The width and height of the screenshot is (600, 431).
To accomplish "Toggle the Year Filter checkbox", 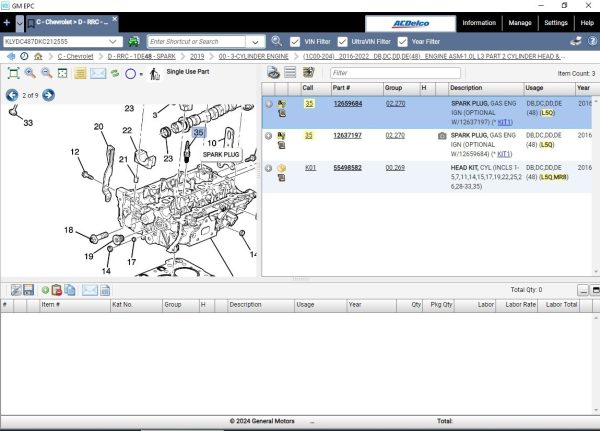I will [x=403, y=41].
